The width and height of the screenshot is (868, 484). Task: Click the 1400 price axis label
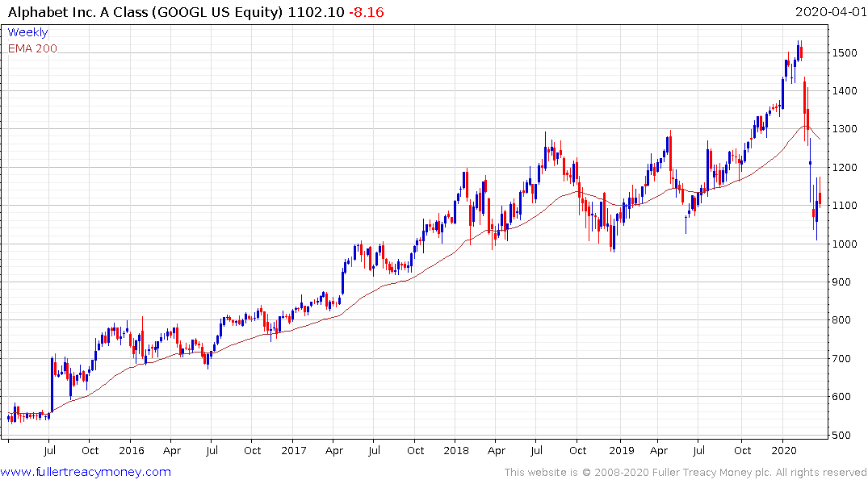pos(845,90)
